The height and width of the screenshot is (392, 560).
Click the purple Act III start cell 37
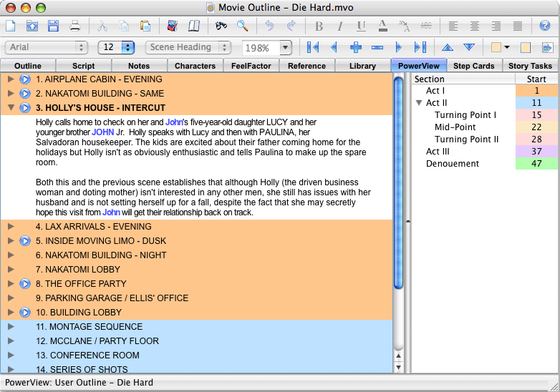(536, 151)
